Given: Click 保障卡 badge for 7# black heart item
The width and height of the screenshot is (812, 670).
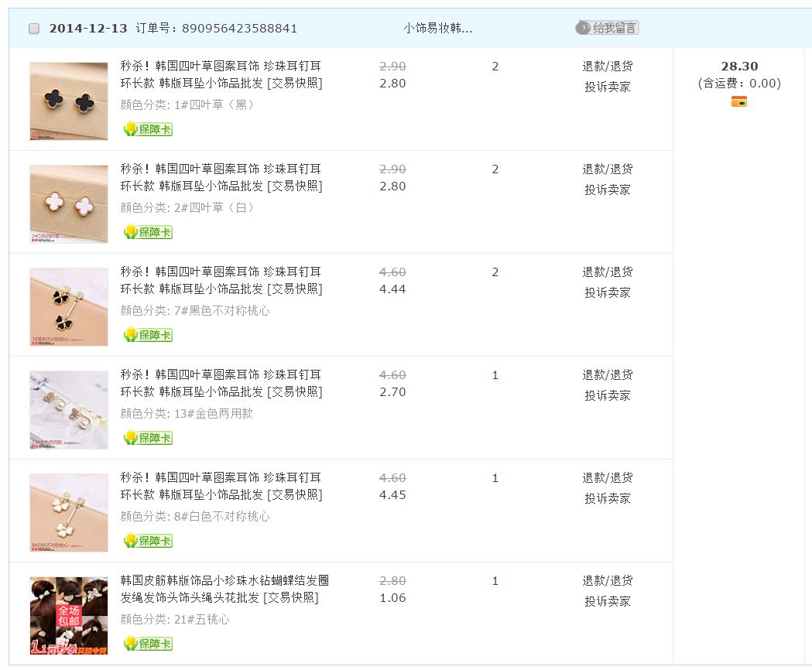Looking at the screenshot, I should (148, 335).
